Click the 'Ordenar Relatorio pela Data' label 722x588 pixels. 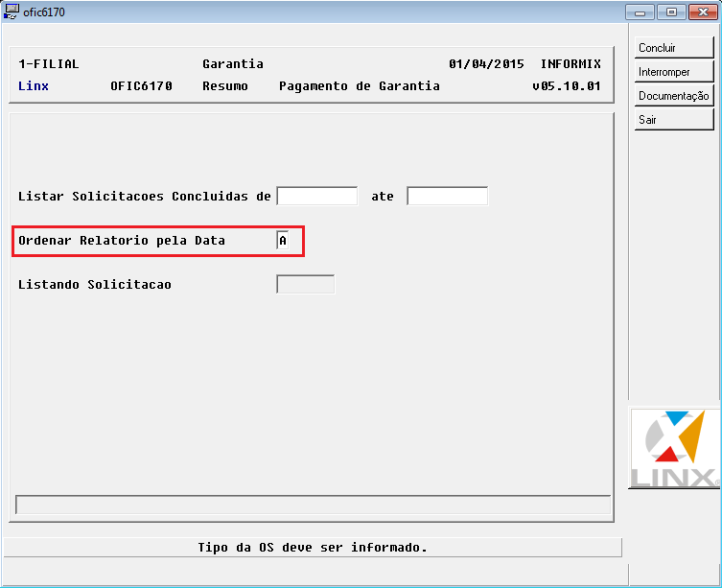pos(122,241)
